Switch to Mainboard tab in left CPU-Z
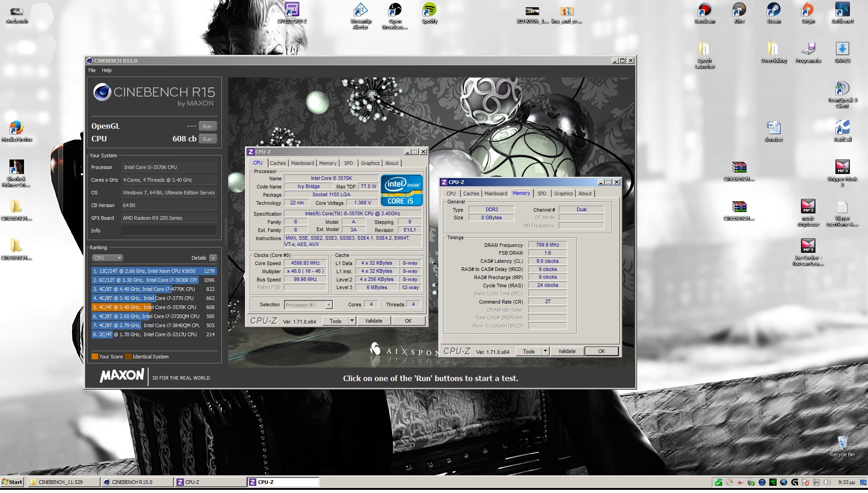Viewport: 868px width, 493px height. click(302, 163)
